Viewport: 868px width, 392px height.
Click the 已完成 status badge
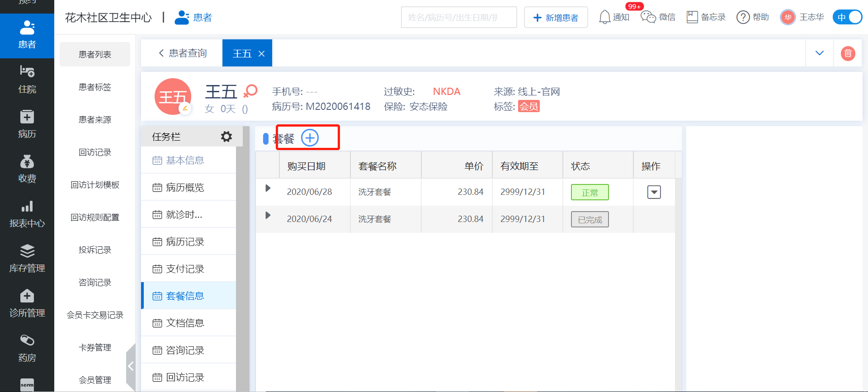(590, 219)
